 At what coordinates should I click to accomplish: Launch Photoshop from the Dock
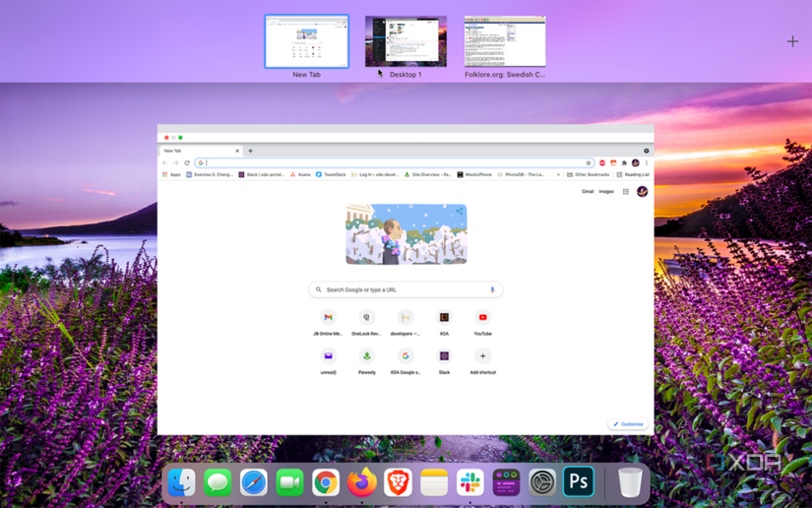point(579,482)
